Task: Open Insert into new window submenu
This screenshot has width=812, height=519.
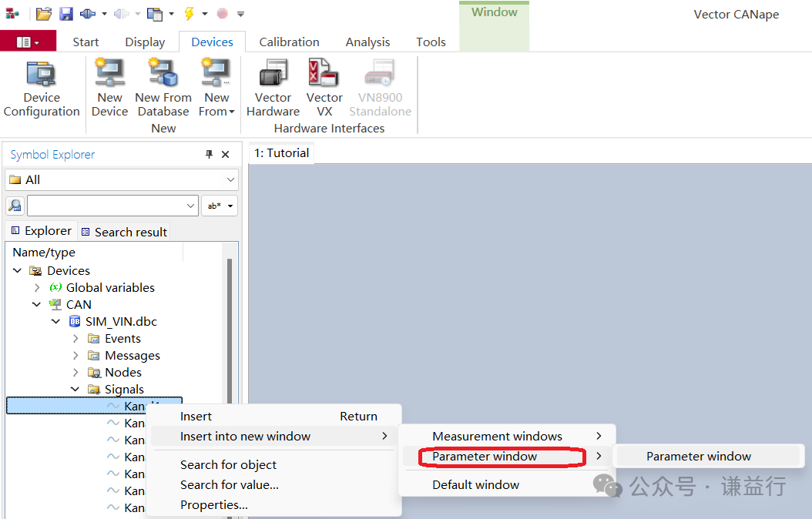Action: (276, 436)
